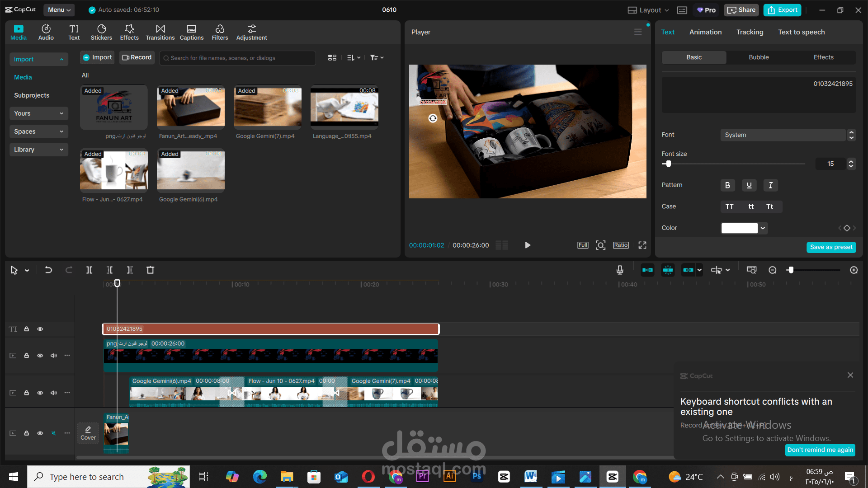Delete the selected clip with the trash icon

pos(150,270)
